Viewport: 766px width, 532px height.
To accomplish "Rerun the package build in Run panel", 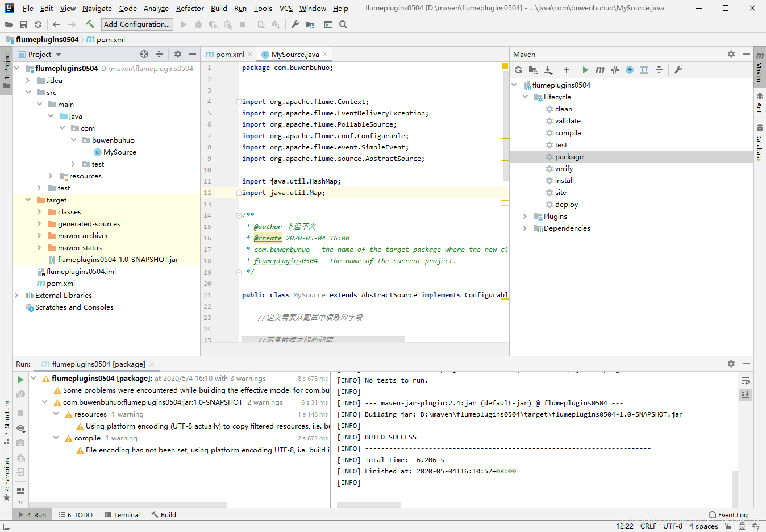I will [20, 379].
